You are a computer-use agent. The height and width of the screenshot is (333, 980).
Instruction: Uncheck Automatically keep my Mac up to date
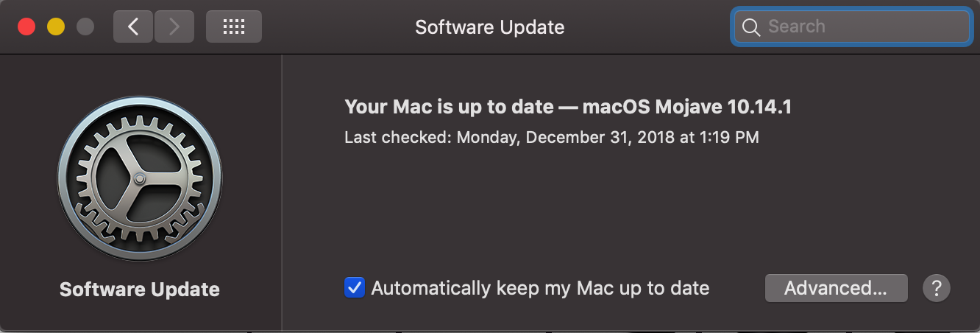click(355, 287)
